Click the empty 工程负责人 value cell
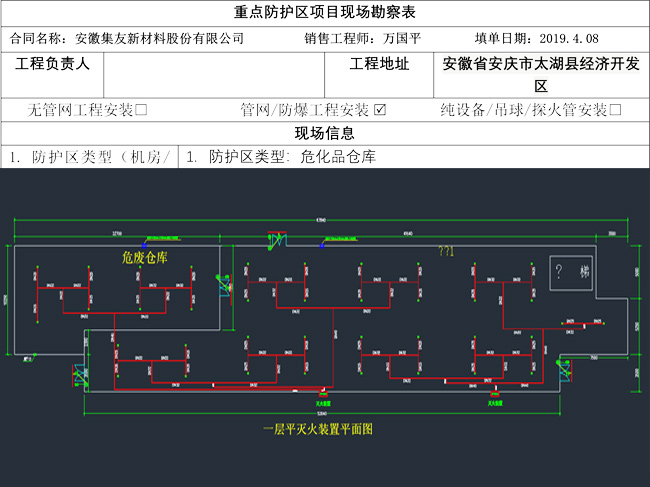Image resolution: width=650 pixels, height=487 pixels. (x=214, y=74)
